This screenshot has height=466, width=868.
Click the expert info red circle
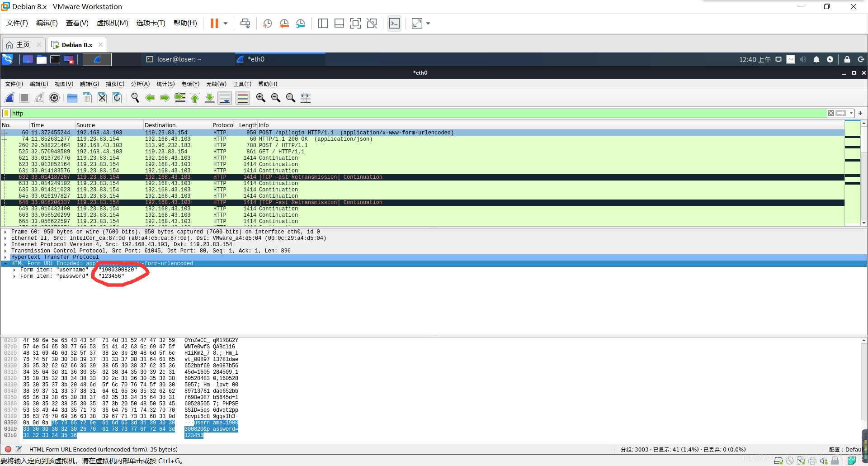8,449
